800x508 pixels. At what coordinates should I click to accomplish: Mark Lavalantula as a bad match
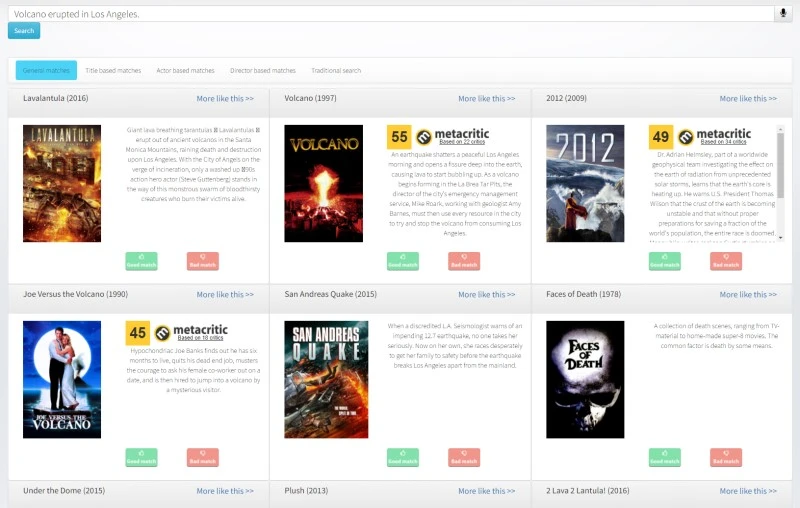[202, 261]
